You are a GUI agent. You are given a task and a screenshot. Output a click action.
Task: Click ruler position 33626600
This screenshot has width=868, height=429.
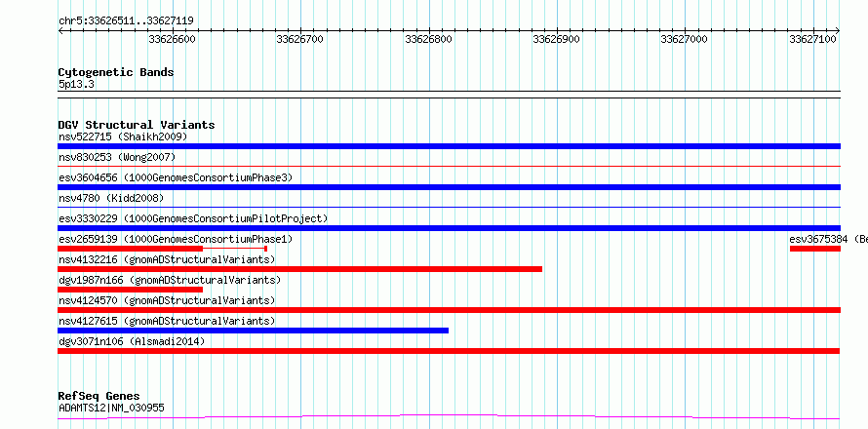point(173,39)
